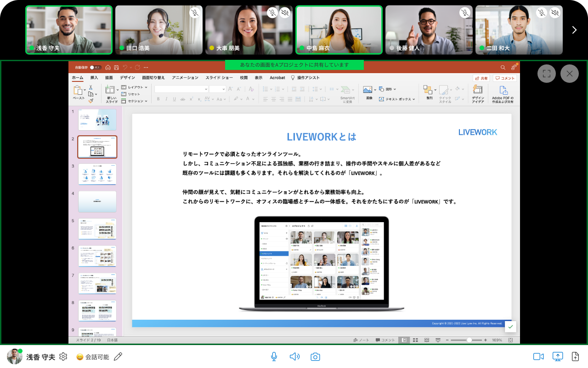Viewport: 588px width, 368px height.
Task: Click the speaker volume icon
Action: pos(294,356)
